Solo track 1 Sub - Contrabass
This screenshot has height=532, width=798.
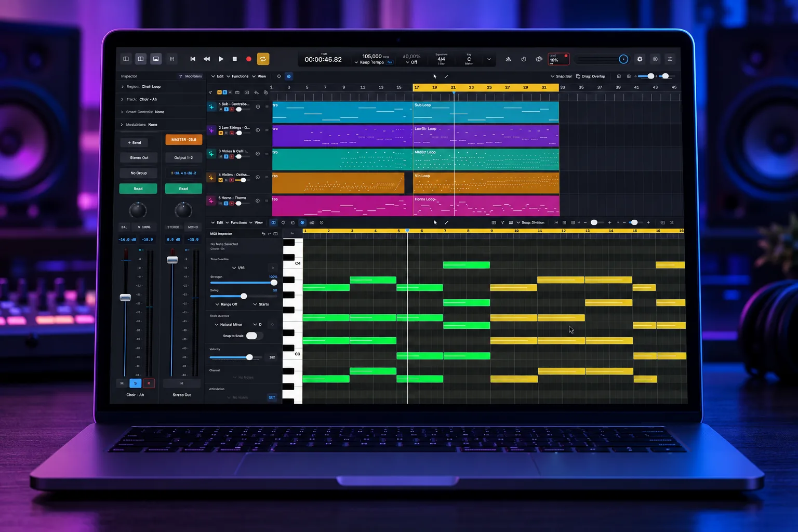[226, 110]
